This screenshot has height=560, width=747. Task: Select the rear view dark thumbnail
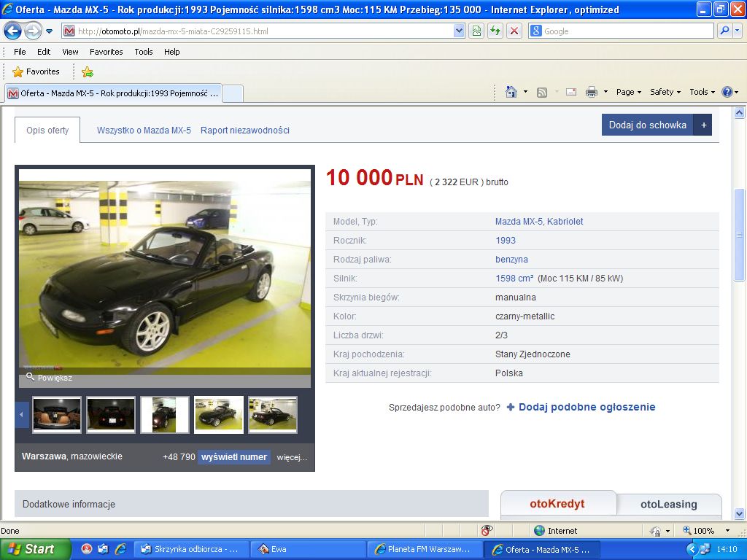pyautogui.click(x=111, y=415)
